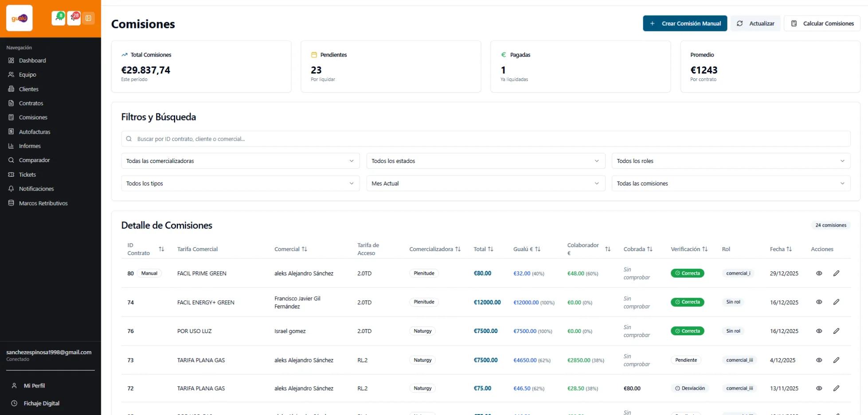868x415 pixels.
Task: Go to Autofacturas in the navigation
Action: coord(35,132)
